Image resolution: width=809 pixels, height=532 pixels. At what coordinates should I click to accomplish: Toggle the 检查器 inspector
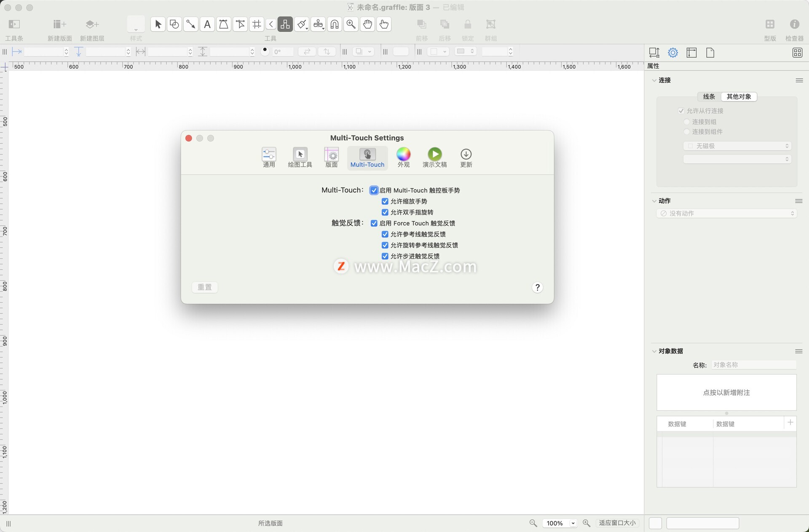coord(794,24)
